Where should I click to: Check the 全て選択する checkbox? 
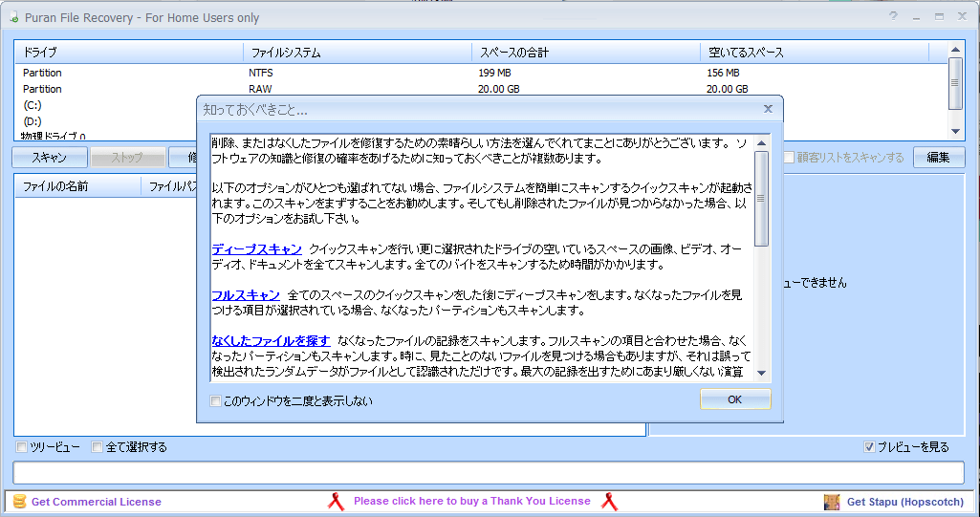[97, 447]
